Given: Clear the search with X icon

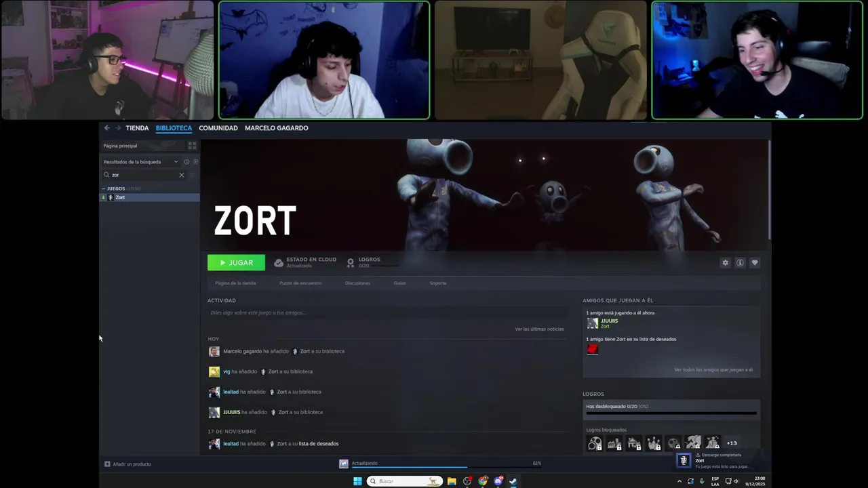Looking at the screenshot, I should [x=182, y=175].
